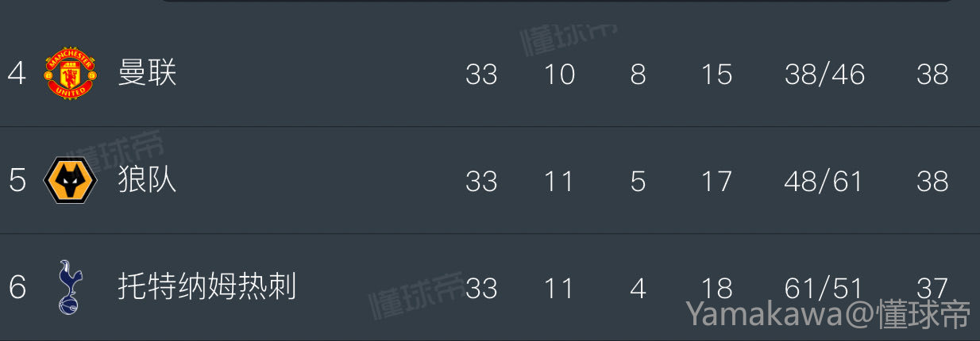Screen dimensions: 980x341
Task: Click Tottenham points total 37
Action: point(932,287)
